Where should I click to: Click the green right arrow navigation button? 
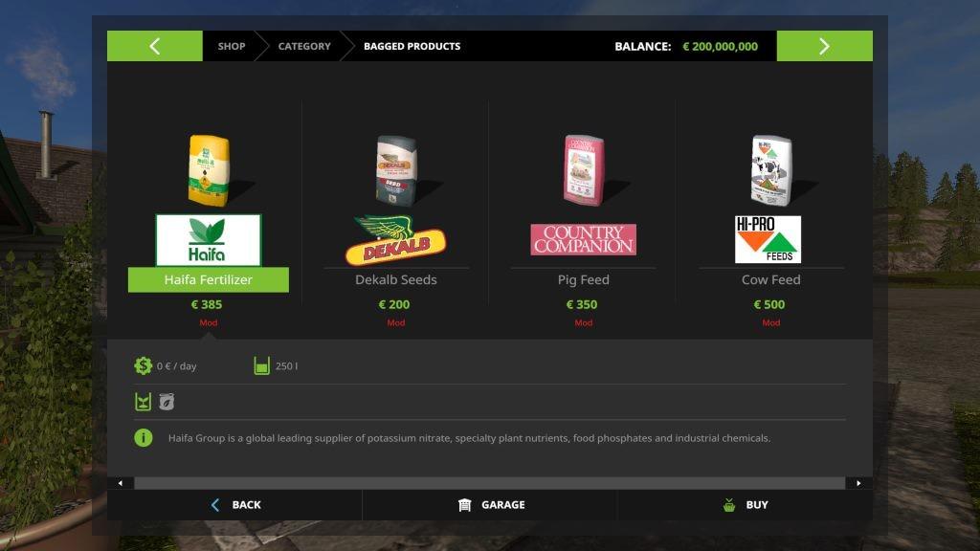coord(824,46)
